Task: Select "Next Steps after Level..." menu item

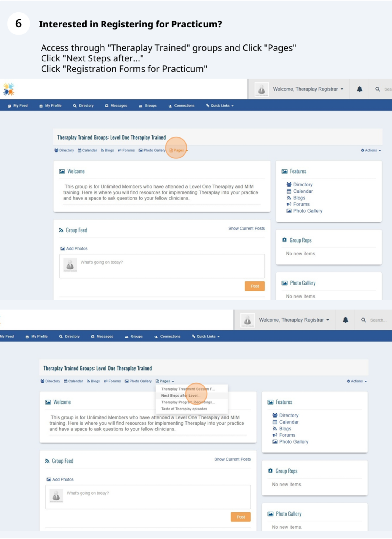Action: (x=181, y=396)
